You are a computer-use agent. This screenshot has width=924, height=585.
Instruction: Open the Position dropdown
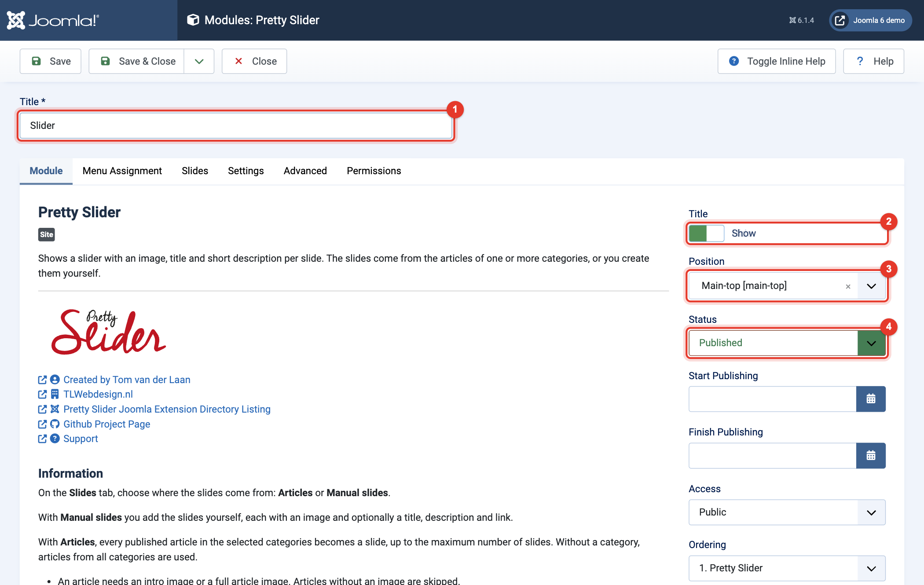pos(871,286)
